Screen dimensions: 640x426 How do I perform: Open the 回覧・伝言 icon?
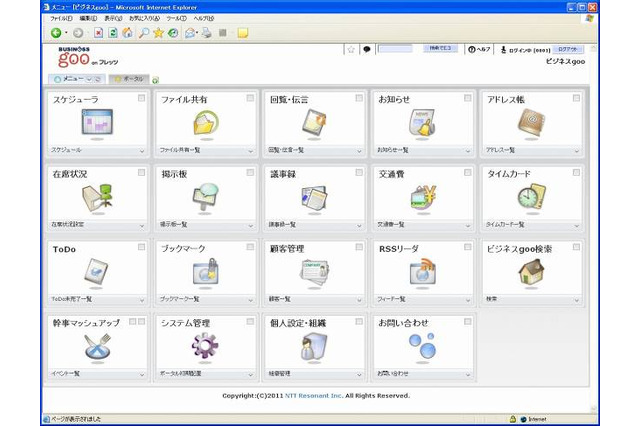coord(315,122)
